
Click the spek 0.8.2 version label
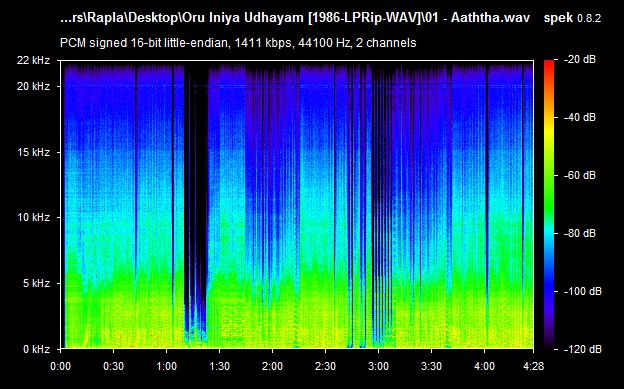click(x=572, y=18)
